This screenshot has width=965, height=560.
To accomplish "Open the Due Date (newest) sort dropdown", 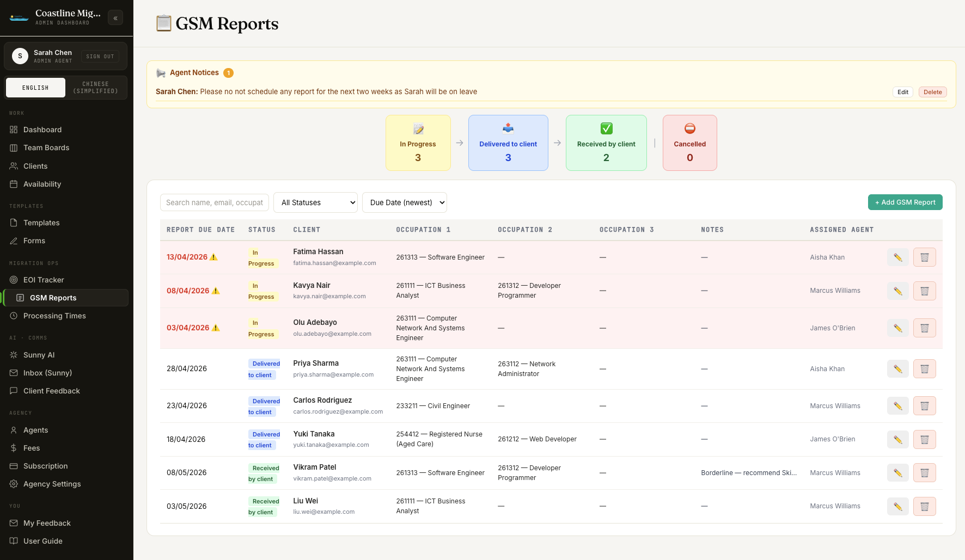I will (x=405, y=202).
